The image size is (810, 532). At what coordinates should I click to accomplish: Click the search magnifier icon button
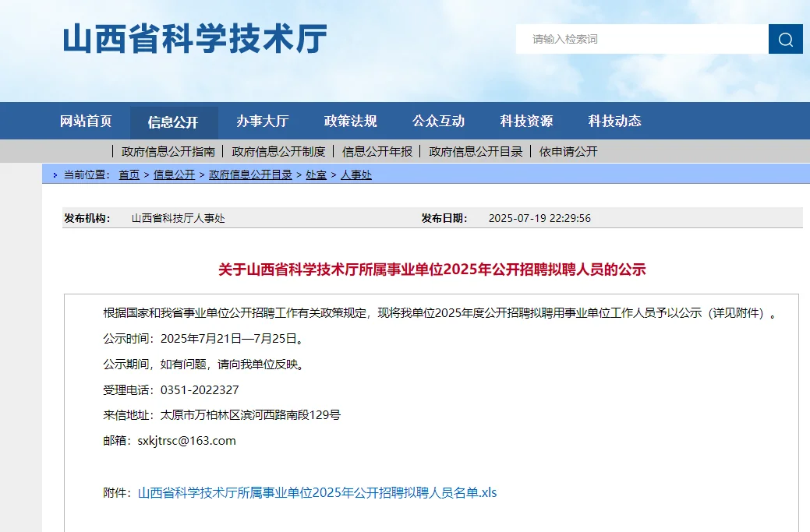(785, 39)
